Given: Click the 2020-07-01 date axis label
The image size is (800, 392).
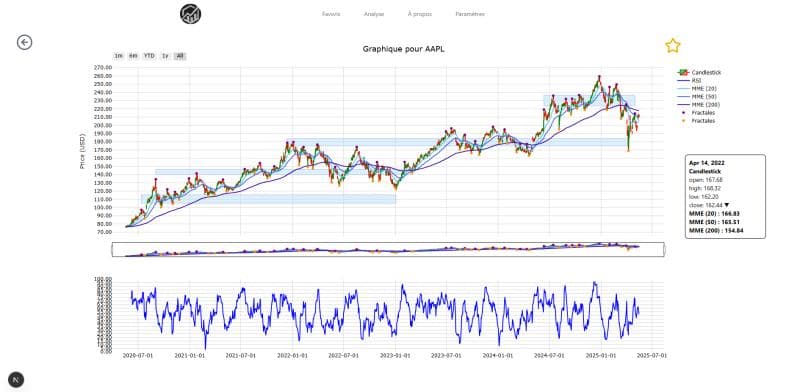Looking at the screenshot, I should click(x=138, y=355).
